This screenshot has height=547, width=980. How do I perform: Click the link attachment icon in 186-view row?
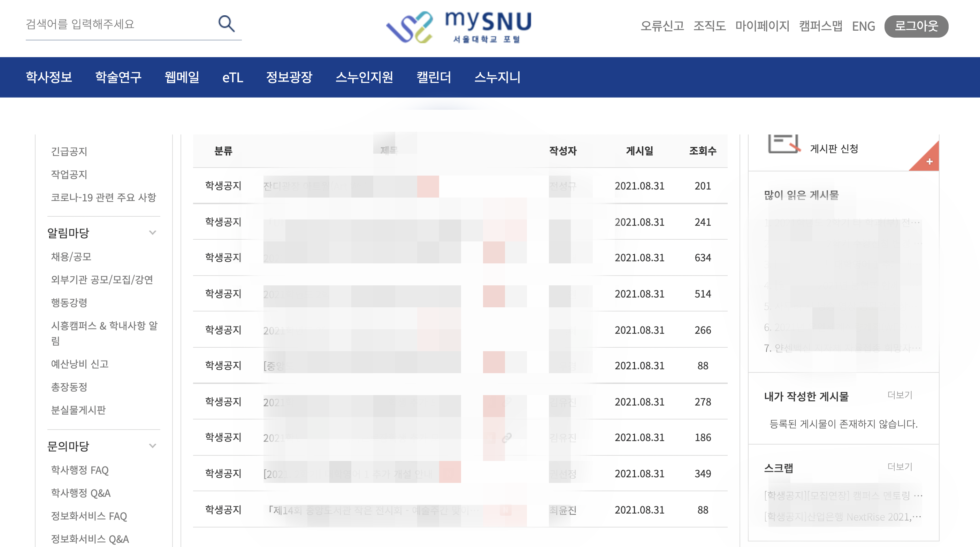point(506,438)
